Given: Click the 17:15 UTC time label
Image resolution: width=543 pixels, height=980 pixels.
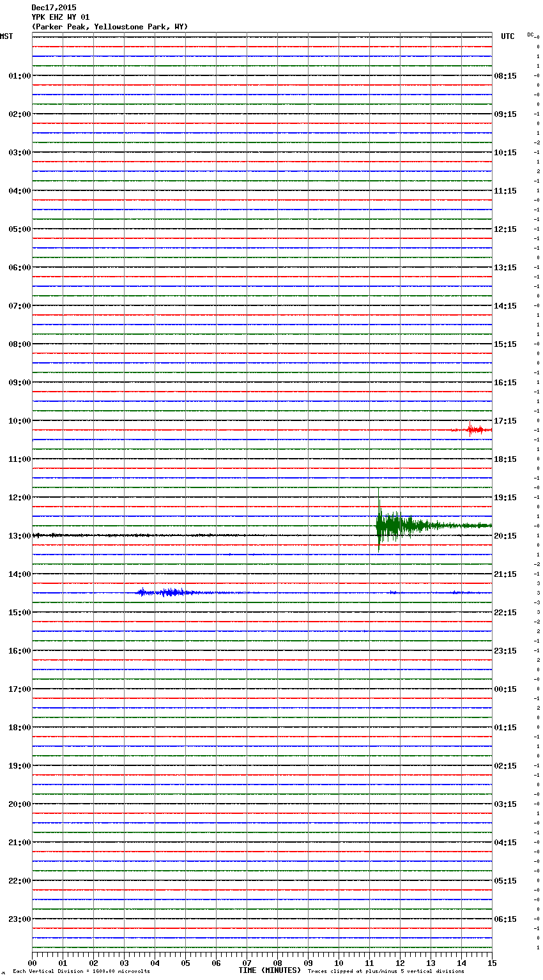Looking at the screenshot, I should (x=505, y=421).
